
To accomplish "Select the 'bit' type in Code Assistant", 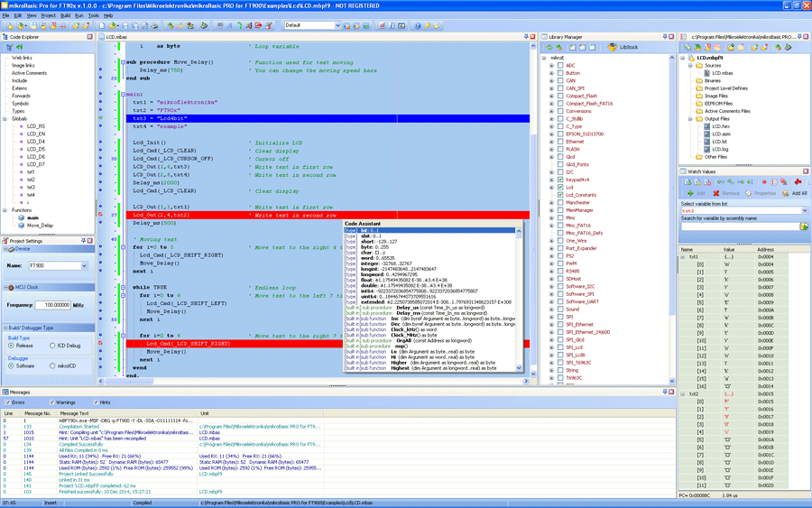I will pos(429,230).
